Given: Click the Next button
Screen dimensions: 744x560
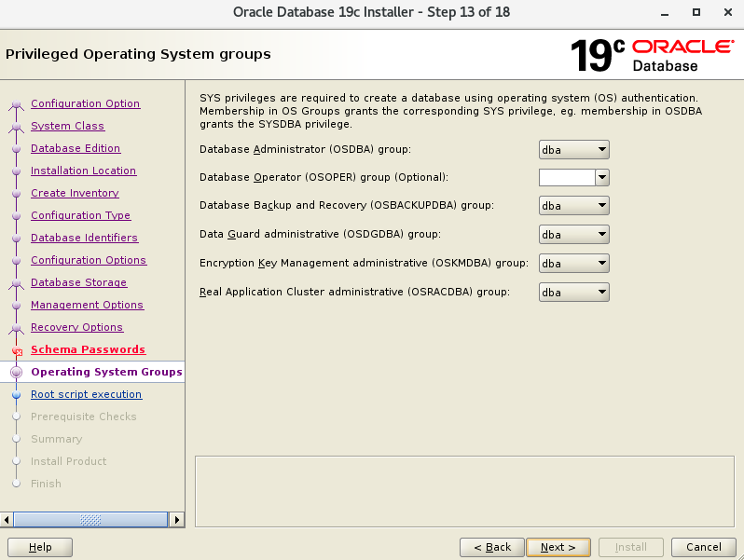Looking at the screenshot, I should coord(558,547).
